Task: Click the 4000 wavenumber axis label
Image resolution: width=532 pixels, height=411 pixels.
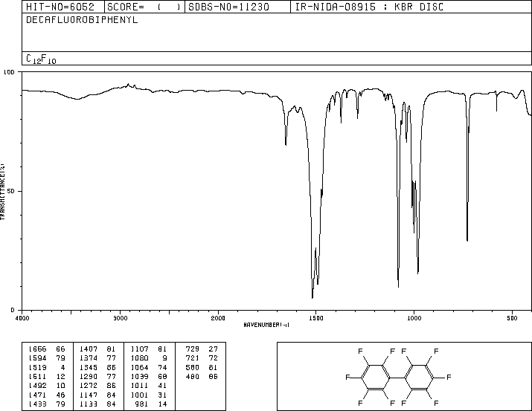Action: coord(22,318)
